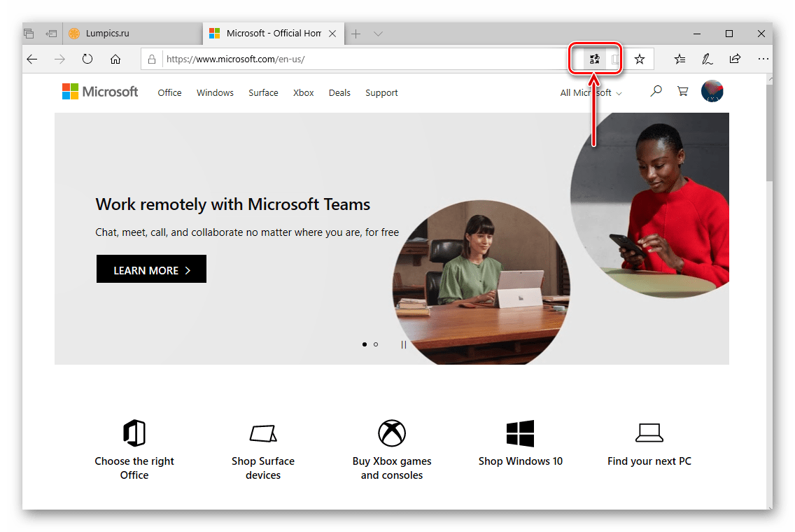Screen dimensions: 795x532
Task: Pause the hero carousel slideshow
Action: pyautogui.click(x=403, y=344)
